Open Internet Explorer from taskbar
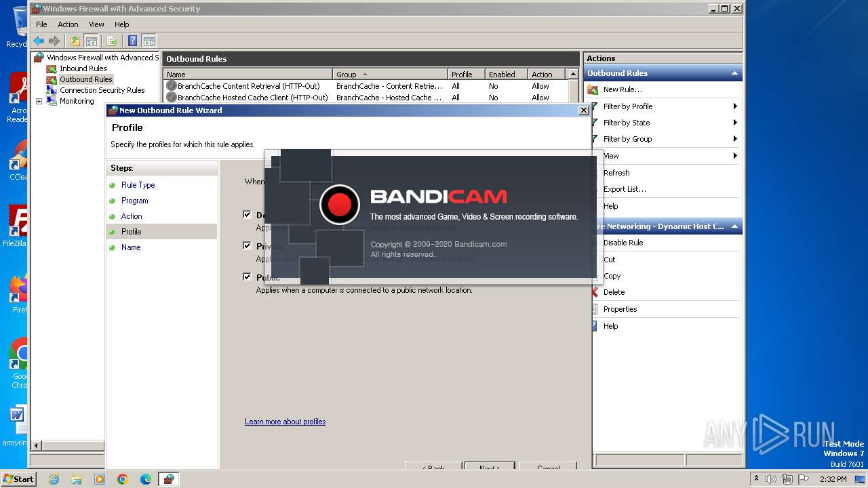The image size is (868, 488). [x=54, y=479]
